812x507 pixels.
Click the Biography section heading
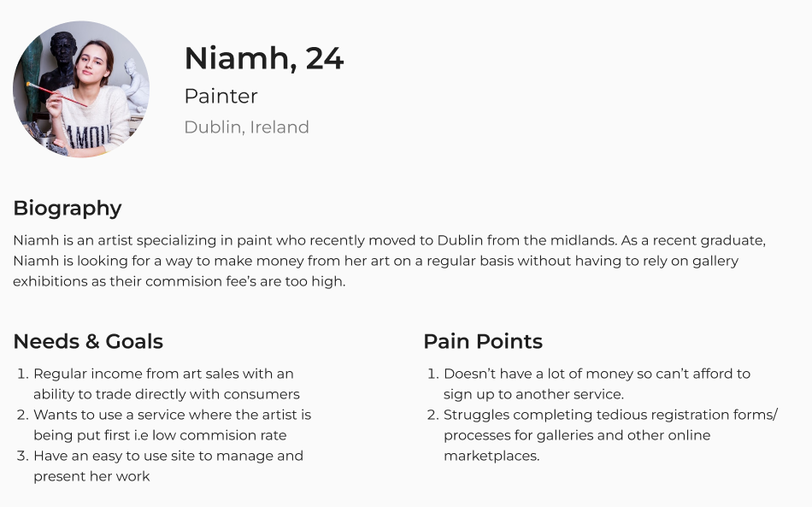(x=67, y=208)
